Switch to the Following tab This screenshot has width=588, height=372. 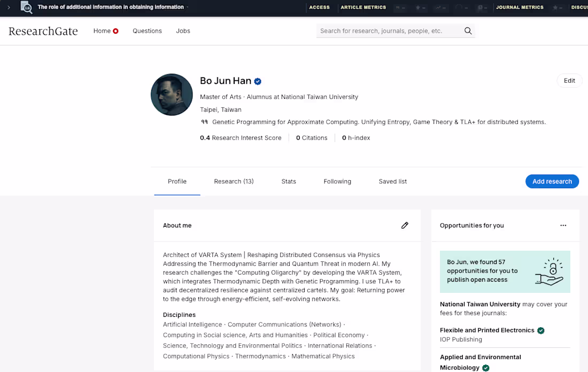coord(337,182)
